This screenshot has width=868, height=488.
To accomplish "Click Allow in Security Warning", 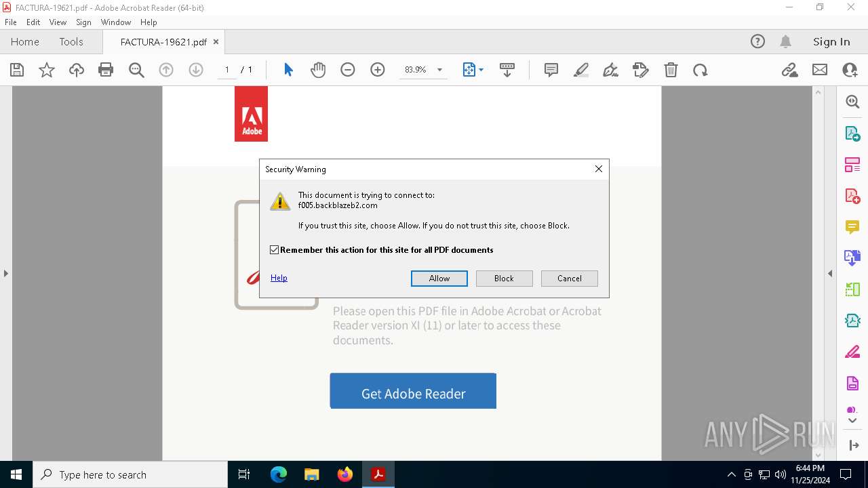I will [x=439, y=279].
